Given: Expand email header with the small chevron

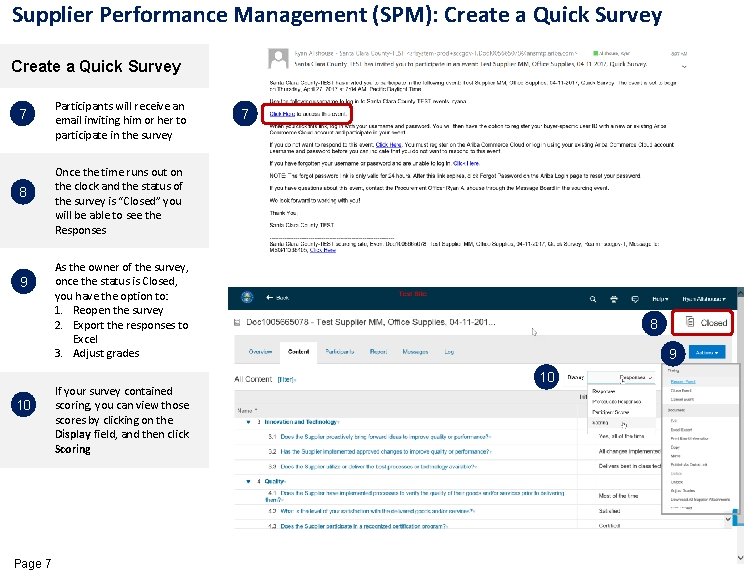Looking at the screenshot, I should click(684, 67).
